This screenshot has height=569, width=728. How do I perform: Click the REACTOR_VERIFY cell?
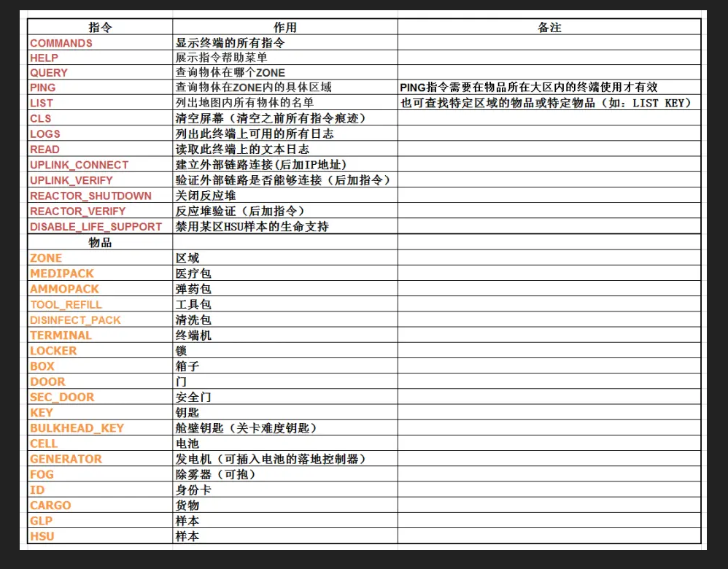pos(100,211)
